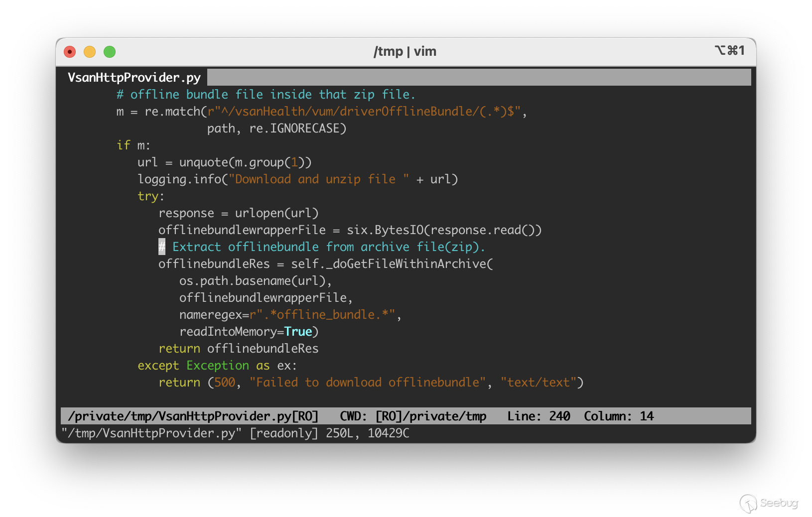Click the comment 'Extract offlinebundle from archive file(zip).'
Image resolution: width=812 pixels, height=517 pixels.
[328, 247]
